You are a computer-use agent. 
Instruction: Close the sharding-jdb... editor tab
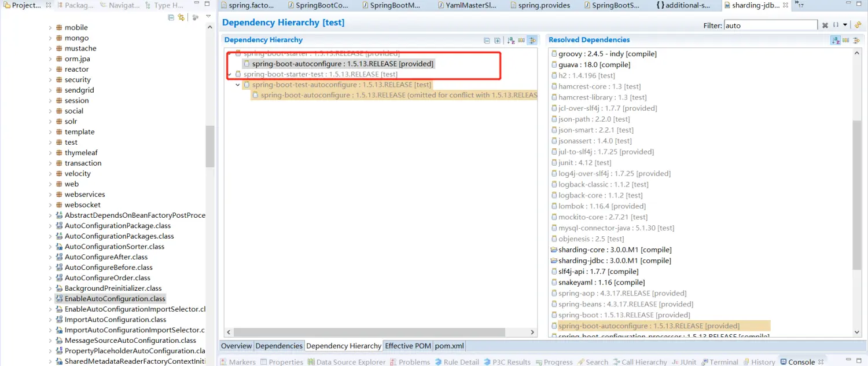coord(786,5)
